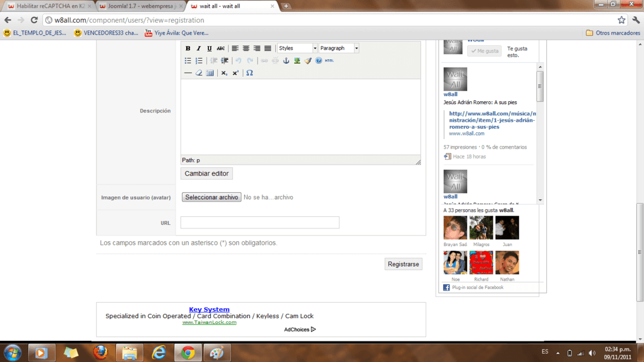
Task: Remove formatting with the eraser icon
Action: tap(199, 73)
